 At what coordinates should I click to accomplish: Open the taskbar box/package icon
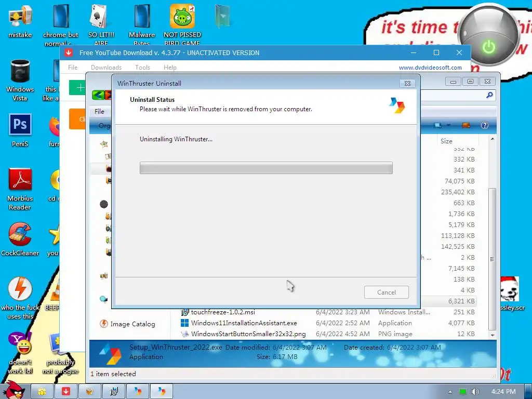click(89, 392)
